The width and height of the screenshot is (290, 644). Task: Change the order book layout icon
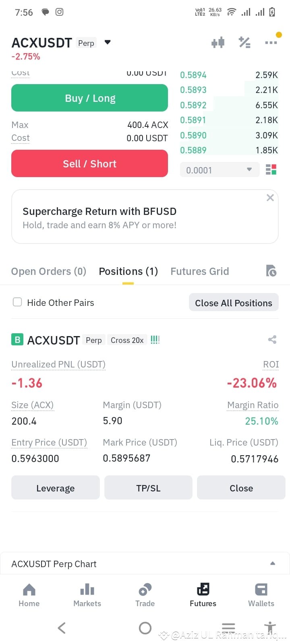[x=271, y=170]
